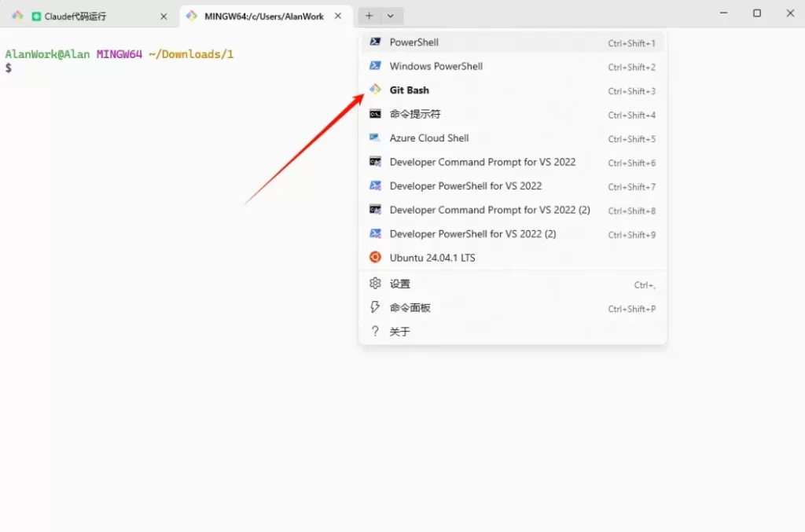
Task: Click the Developer PowerShell for VS 2022 (2) icon
Action: click(375, 233)
